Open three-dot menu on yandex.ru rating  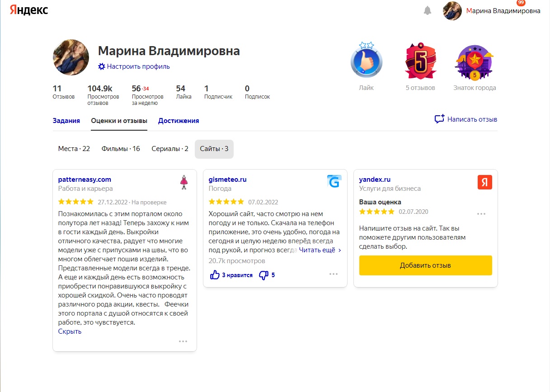point(481,213)
